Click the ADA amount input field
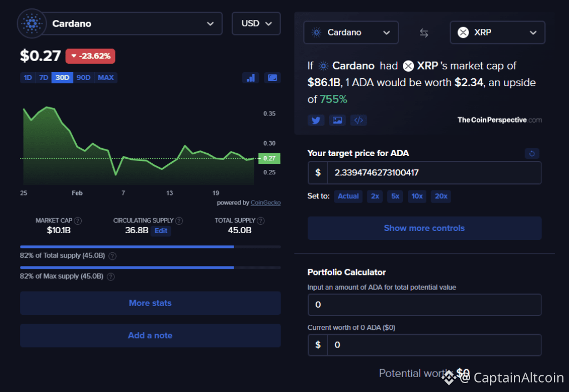This screenshot has height=392, width=569. (425, 305)
